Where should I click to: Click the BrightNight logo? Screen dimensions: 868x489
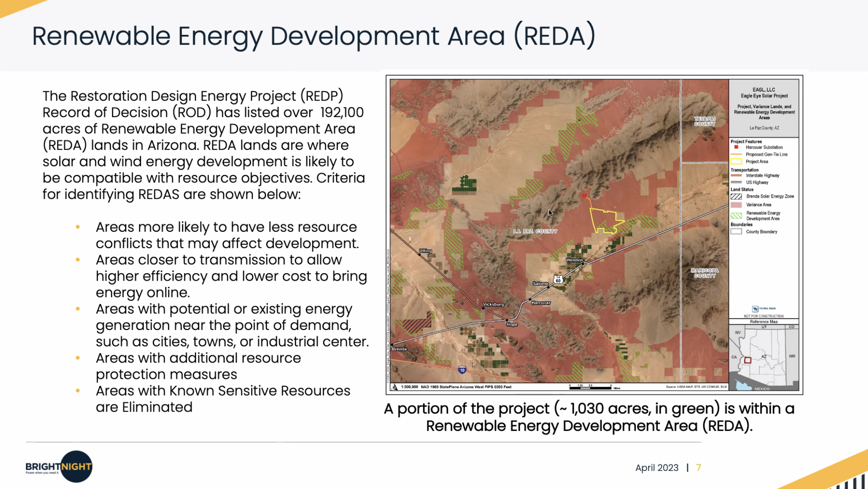[59, 467]
